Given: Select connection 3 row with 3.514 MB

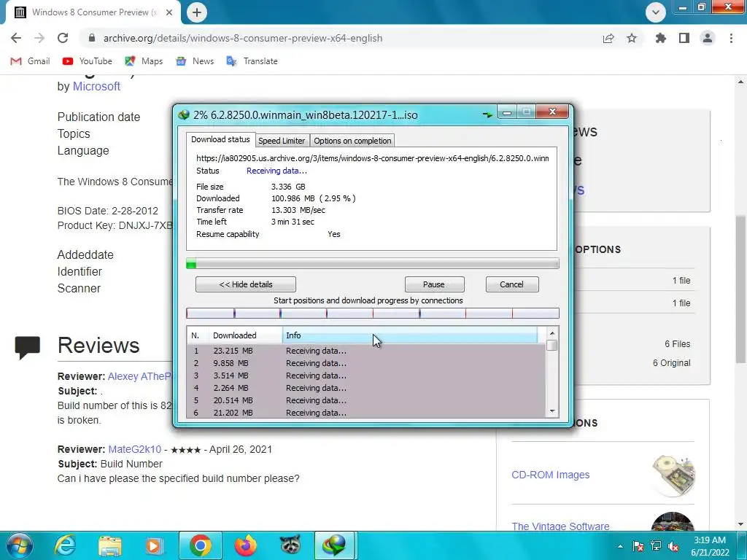Looking at the screenshot, I should pyautogui.click(x=366, y=376).
